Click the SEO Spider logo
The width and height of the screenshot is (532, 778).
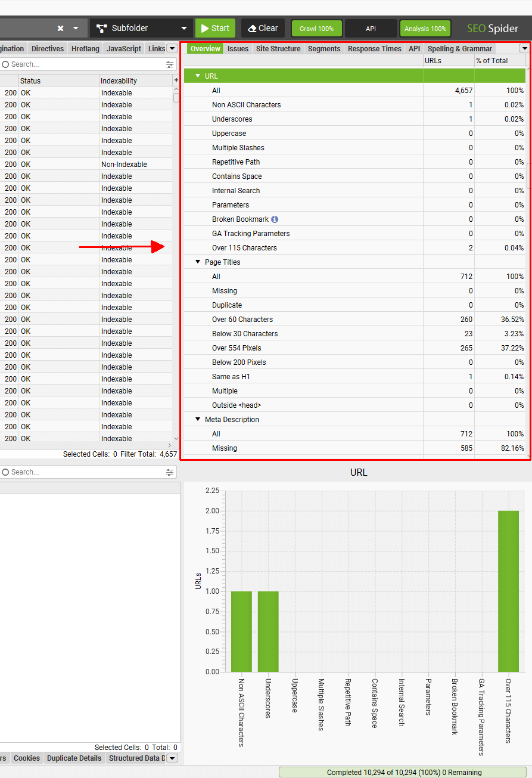[493, 28]
